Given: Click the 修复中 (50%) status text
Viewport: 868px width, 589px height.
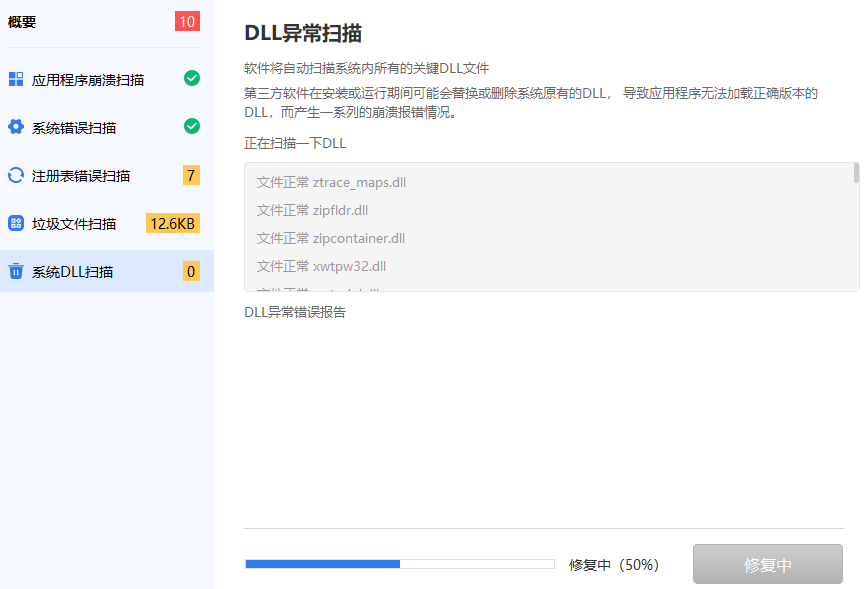Looking at the screenshot, I should 614,565.
